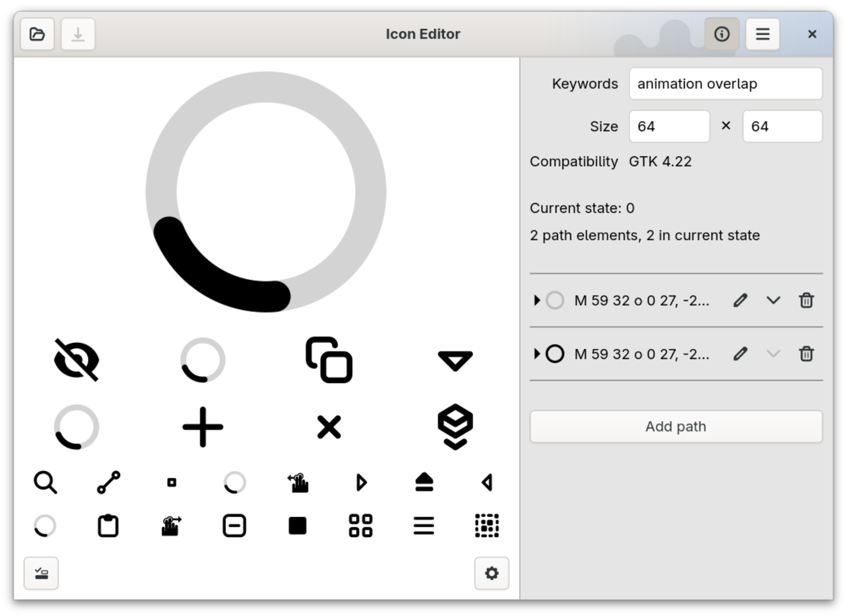Open the settings gear in the preview area
This screenshot has height=616, width=846.
(492, 573)
